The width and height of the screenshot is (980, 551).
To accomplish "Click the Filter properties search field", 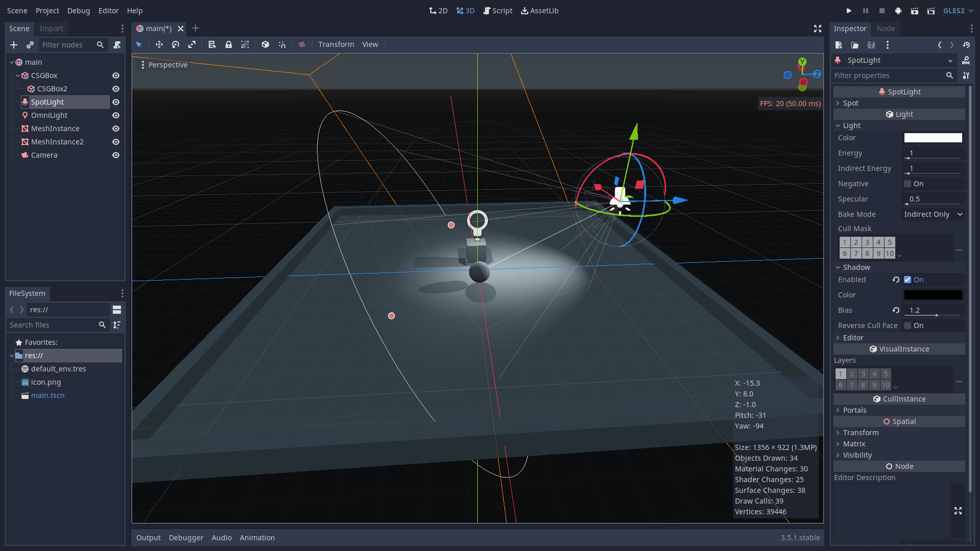I will (888, 76).
